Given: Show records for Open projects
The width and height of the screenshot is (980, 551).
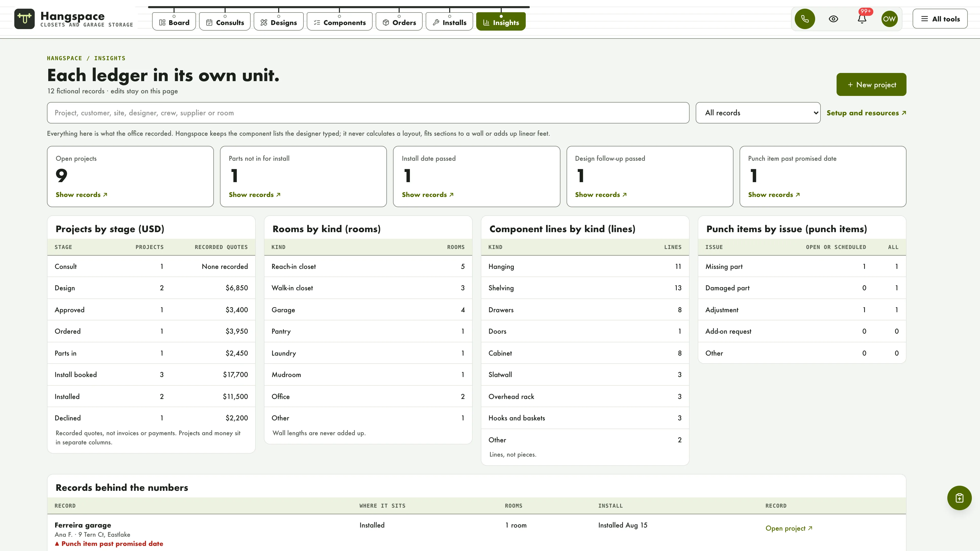Looking at the screenshot, I should coord(81,195).
